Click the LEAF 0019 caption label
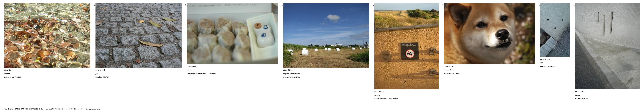 [9, 70]
